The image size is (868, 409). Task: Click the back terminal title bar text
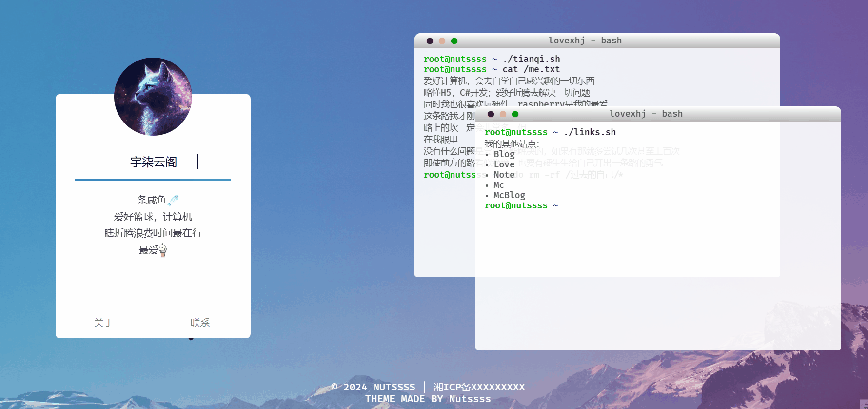[585, 41]
